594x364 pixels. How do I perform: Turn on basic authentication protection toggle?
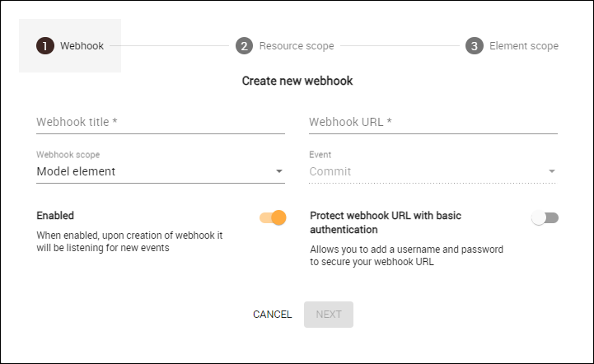click(x=545, y=217)
